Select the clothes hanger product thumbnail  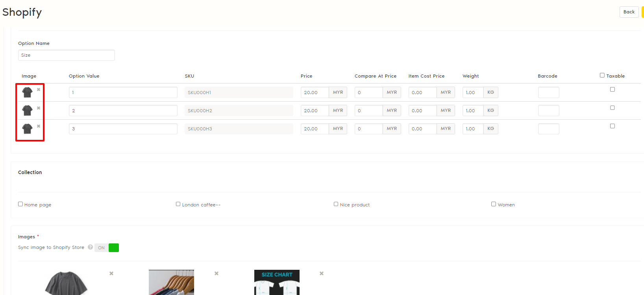pyautogui.click(x=171, y=282)
